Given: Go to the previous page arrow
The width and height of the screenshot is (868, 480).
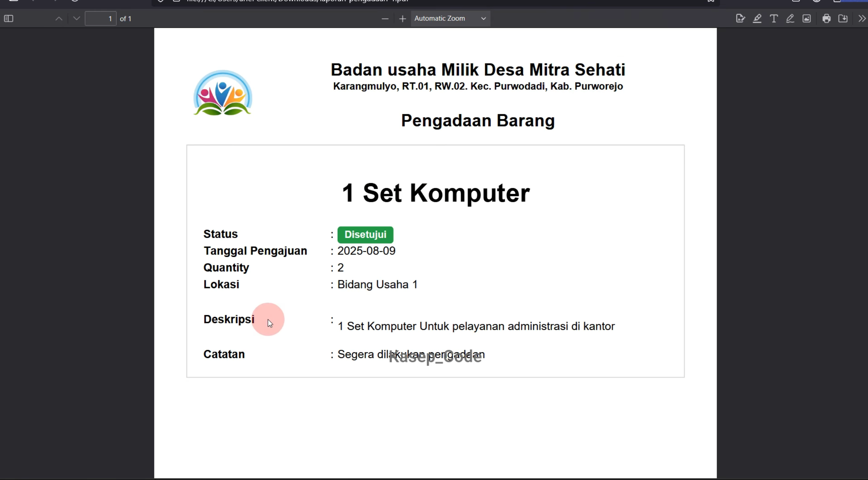Looking at the screenshot, I should click(x=59, y=19).
